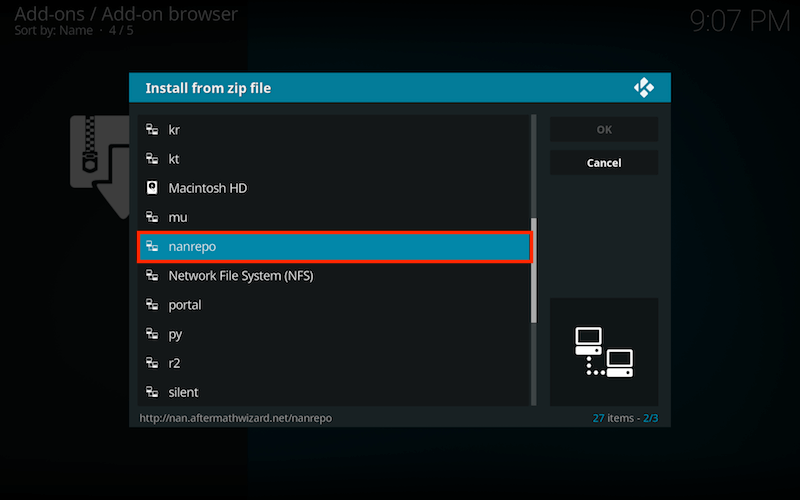This screenshot has height=500, width=800.
Task: Click the network icon beside r2
Action: (152, 363)
